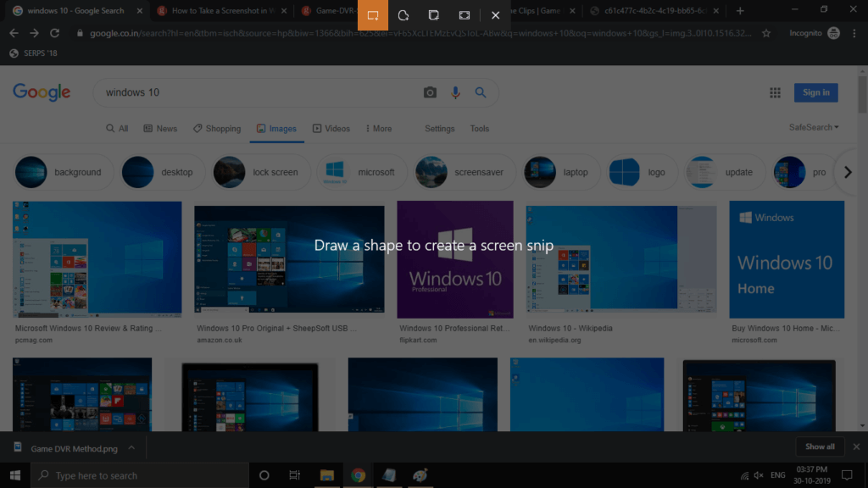This screenshot has width=868, height=488.
Task: Expand the More search options
Action: 379,129
